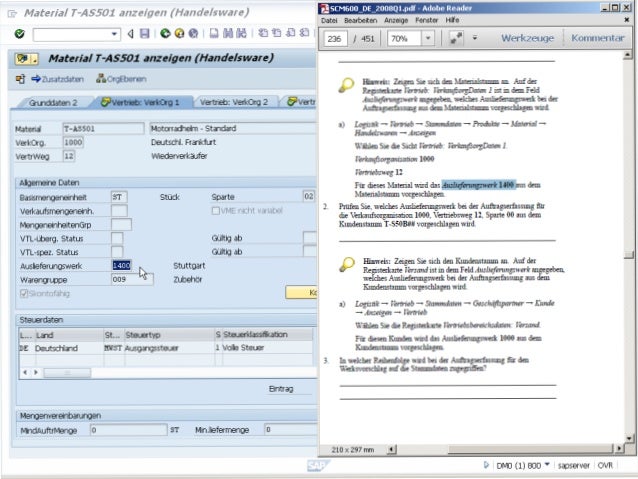Click the Last Page navigation icon
Image resolution: width=638 pixels, height=479 pixels.
(304, 33)
